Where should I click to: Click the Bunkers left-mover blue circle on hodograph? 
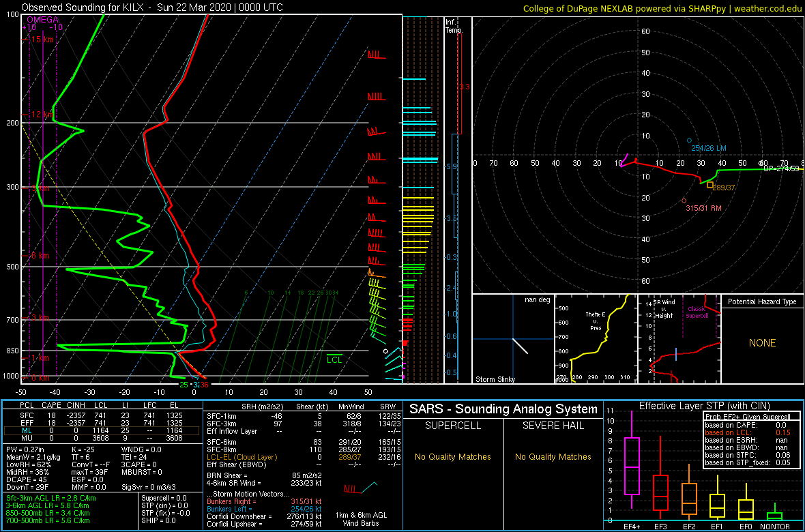click(689, 141)
